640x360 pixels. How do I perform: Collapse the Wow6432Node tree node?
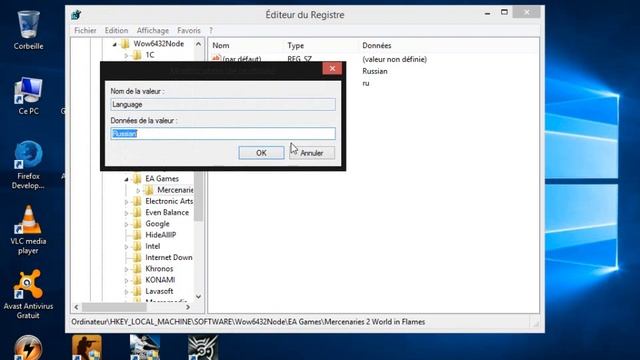click(x=114, y=44)
